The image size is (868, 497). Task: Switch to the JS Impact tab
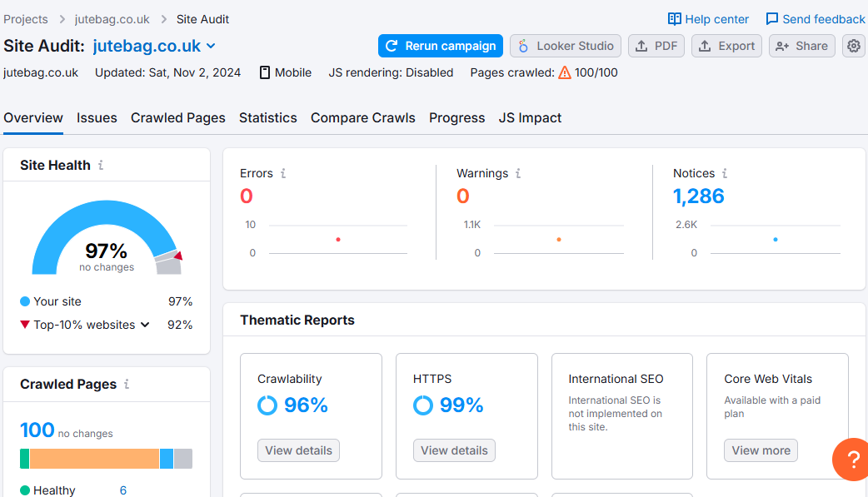[530, 118]
